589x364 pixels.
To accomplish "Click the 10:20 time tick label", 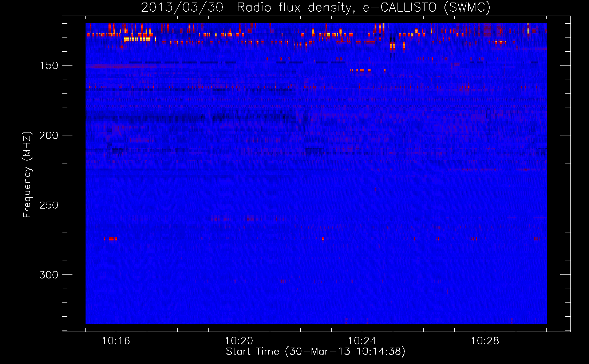I will 239,341.
